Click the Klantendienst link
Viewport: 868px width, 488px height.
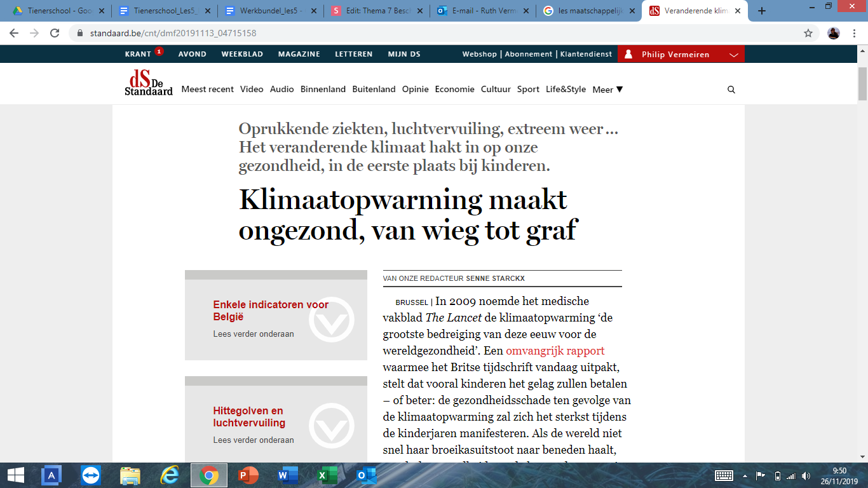(586, 54)
